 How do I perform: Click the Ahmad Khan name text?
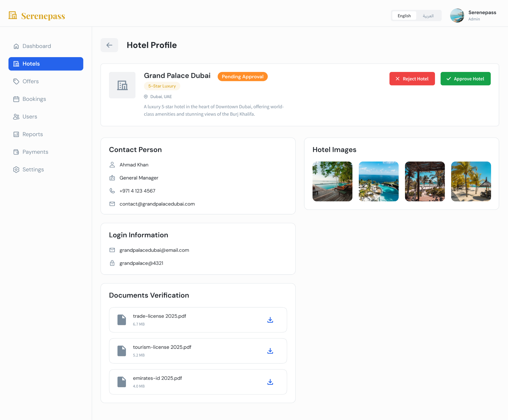[x=134, y=165]
